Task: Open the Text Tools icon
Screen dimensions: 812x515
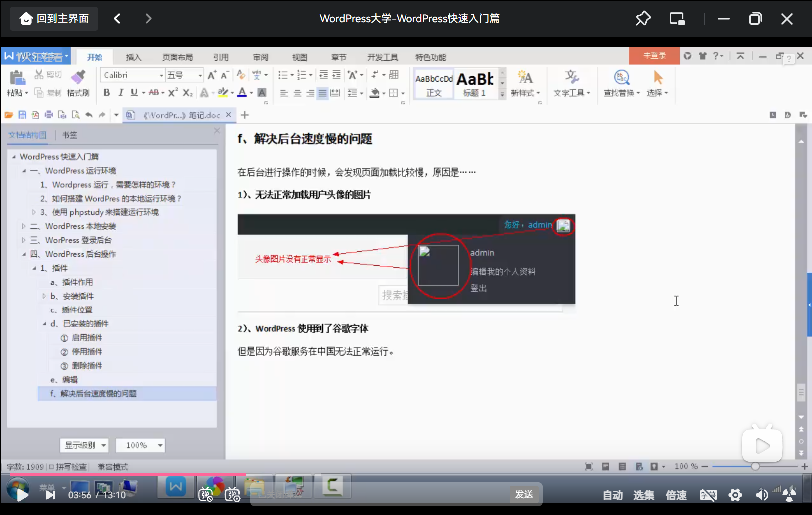Action: coord(571,77)
